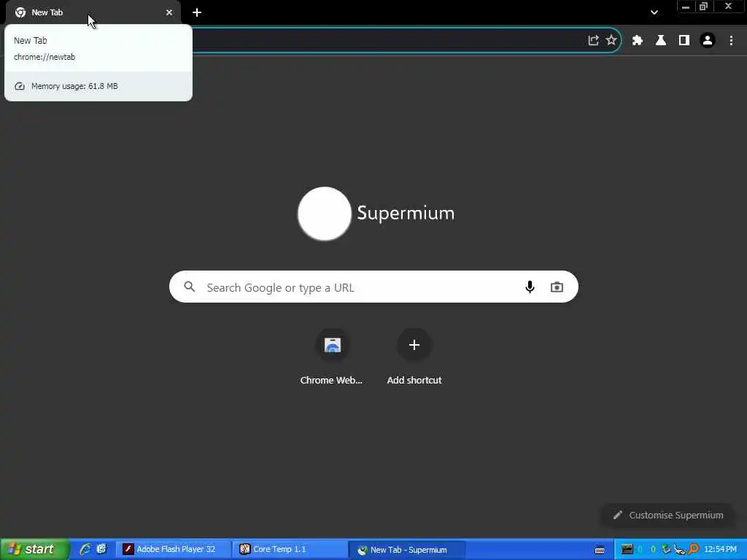Click the black monitor tray icon
This screenshot has width=747, height=560.
627,549
